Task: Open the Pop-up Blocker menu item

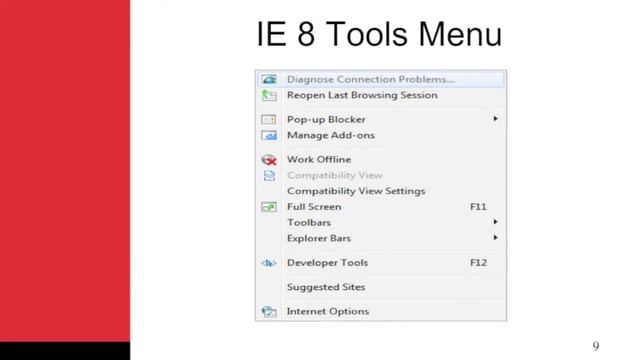Action: [381, 119]
